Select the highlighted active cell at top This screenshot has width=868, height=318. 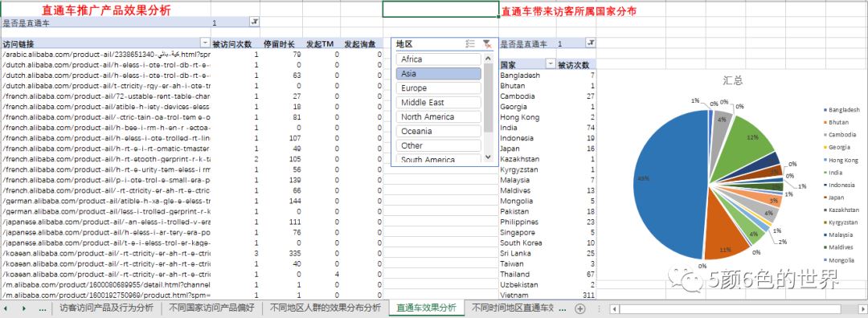(x=440, y=10)
